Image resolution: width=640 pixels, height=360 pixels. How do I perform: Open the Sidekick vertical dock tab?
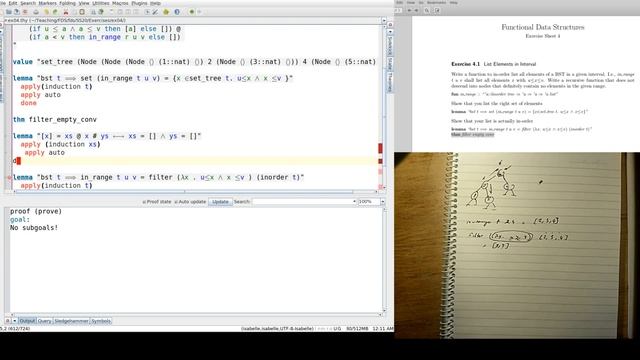point(390,46)
